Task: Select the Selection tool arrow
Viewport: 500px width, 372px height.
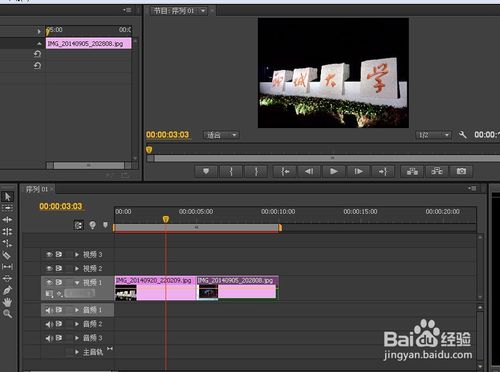Action: pyautogui.click(x=7, y=197)
